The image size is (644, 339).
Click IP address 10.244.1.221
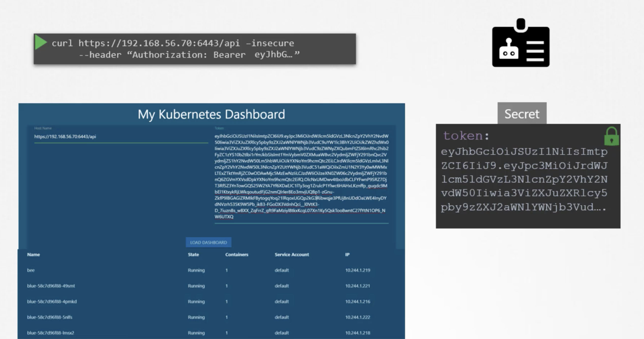(x=357, y=286)
